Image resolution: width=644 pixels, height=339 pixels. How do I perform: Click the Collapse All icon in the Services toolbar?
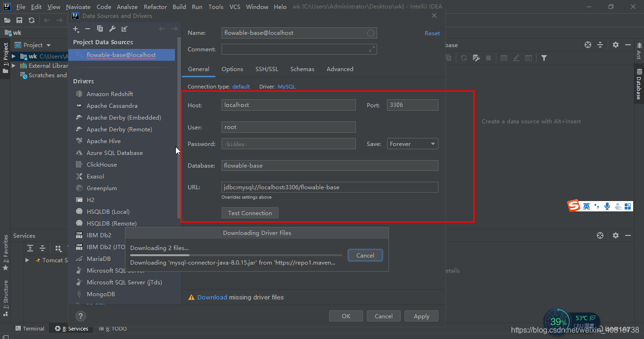pos(42,248)
